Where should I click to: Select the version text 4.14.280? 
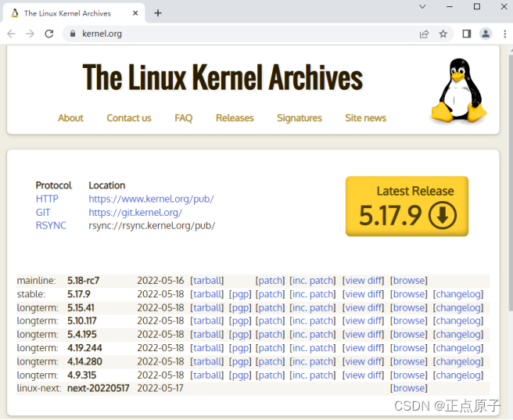coord(84,362)
